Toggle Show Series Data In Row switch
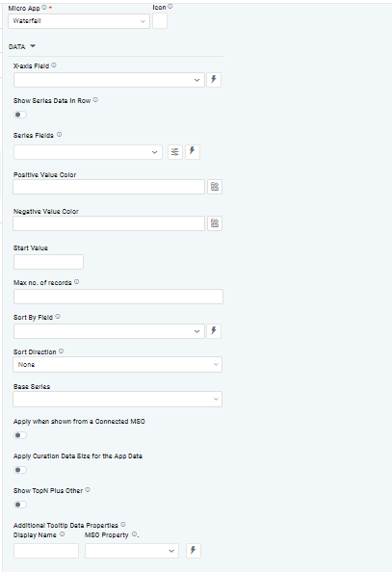 click(20, 115)
